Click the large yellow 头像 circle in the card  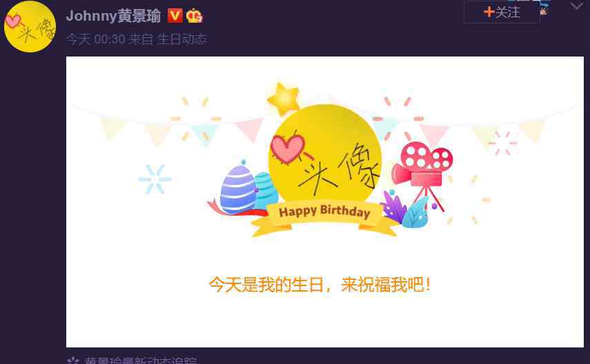[325, 155]
